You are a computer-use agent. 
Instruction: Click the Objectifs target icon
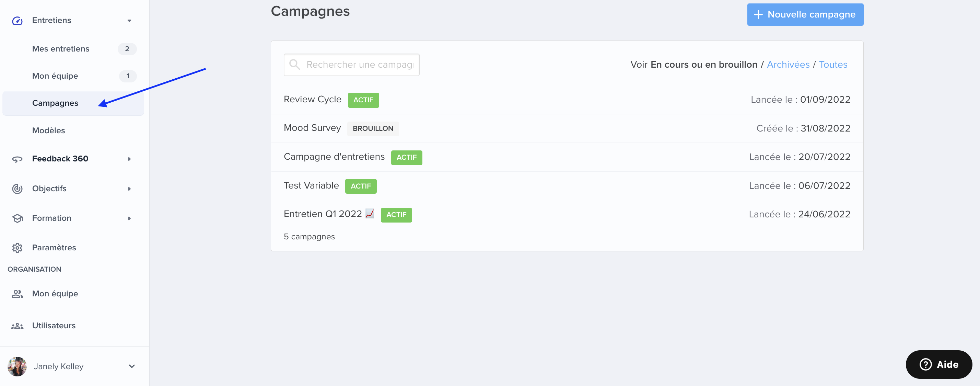tap(17, 189)
